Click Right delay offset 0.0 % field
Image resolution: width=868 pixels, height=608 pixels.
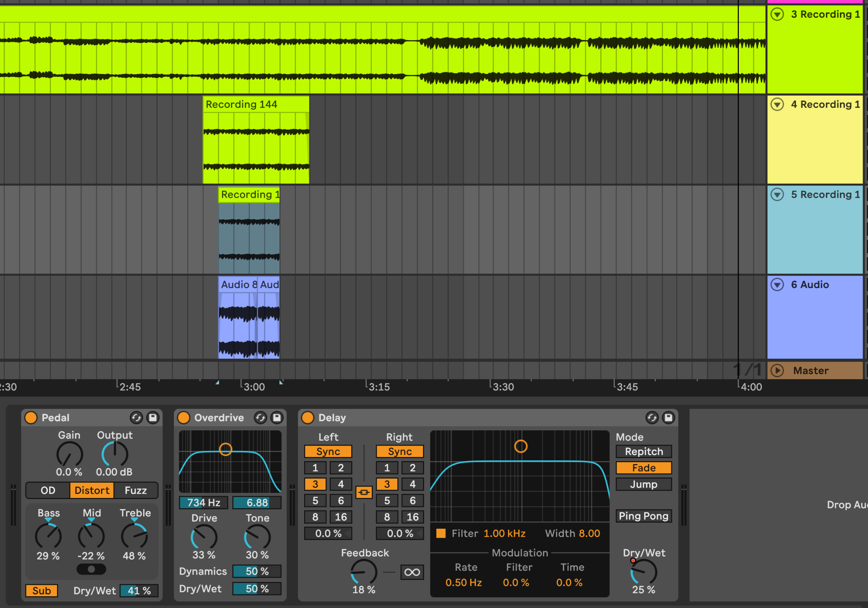(x=400, y=533)
